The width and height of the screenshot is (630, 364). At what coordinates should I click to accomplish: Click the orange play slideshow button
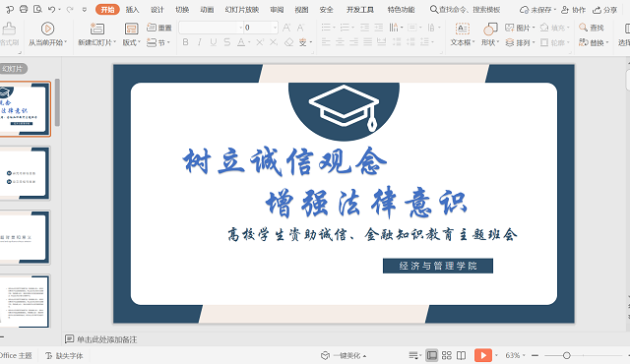click(x=483, y=355)
